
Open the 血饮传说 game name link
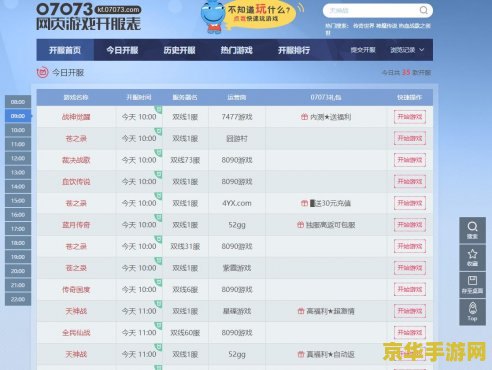point(76,182)
